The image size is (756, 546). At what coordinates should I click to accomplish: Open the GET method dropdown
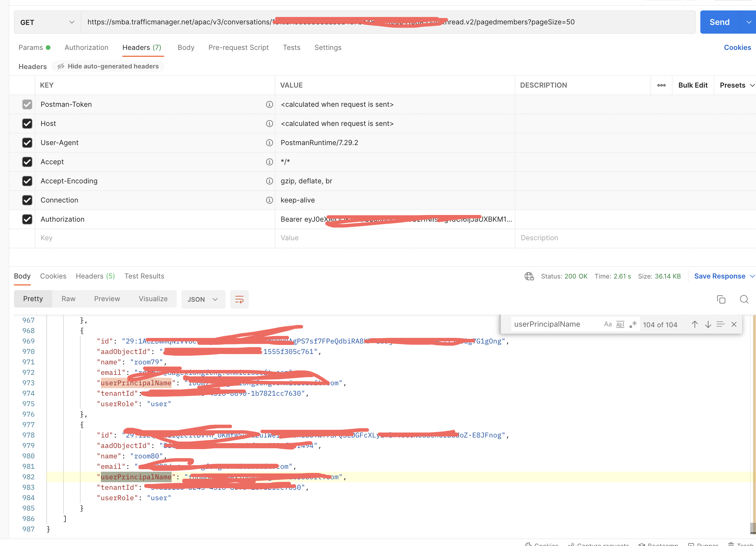click(47, 22)
